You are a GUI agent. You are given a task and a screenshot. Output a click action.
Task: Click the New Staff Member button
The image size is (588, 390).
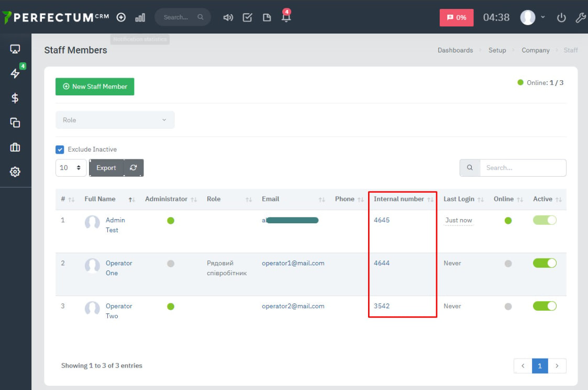coord(95,86)
